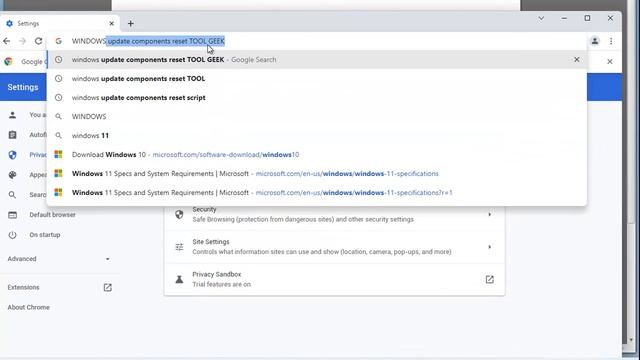Screen dimensions: 640x360
Task: Dismiss the Google Chrome info bar X
Action: [610, 61]
